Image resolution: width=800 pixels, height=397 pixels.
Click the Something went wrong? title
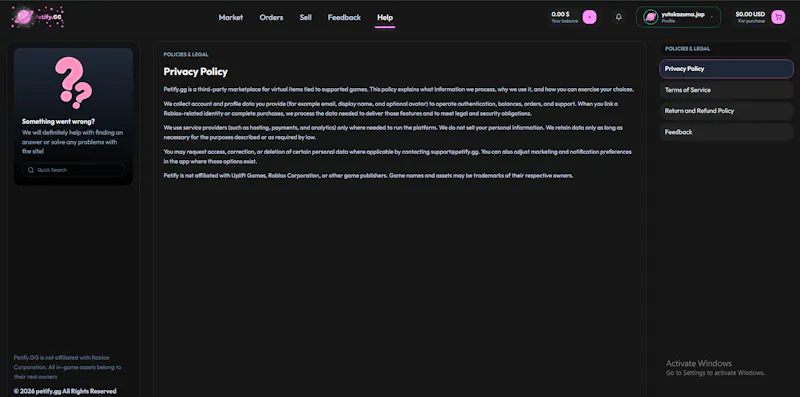pos(58,121)
